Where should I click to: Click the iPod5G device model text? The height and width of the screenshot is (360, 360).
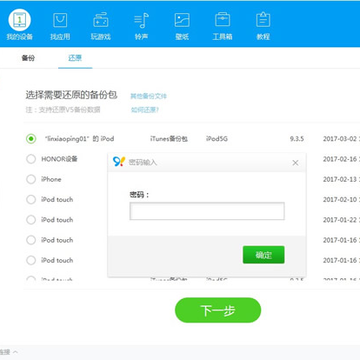pyautogui.click(x=217, y=139)
